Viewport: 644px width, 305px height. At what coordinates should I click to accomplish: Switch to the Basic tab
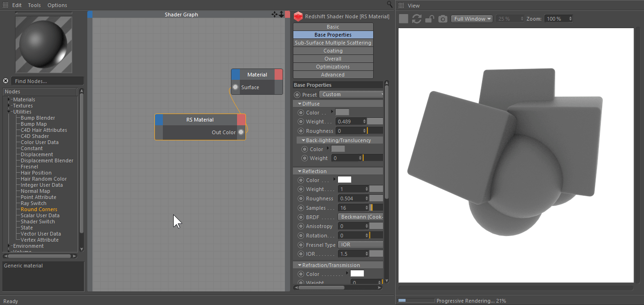(x=333, y=27)
